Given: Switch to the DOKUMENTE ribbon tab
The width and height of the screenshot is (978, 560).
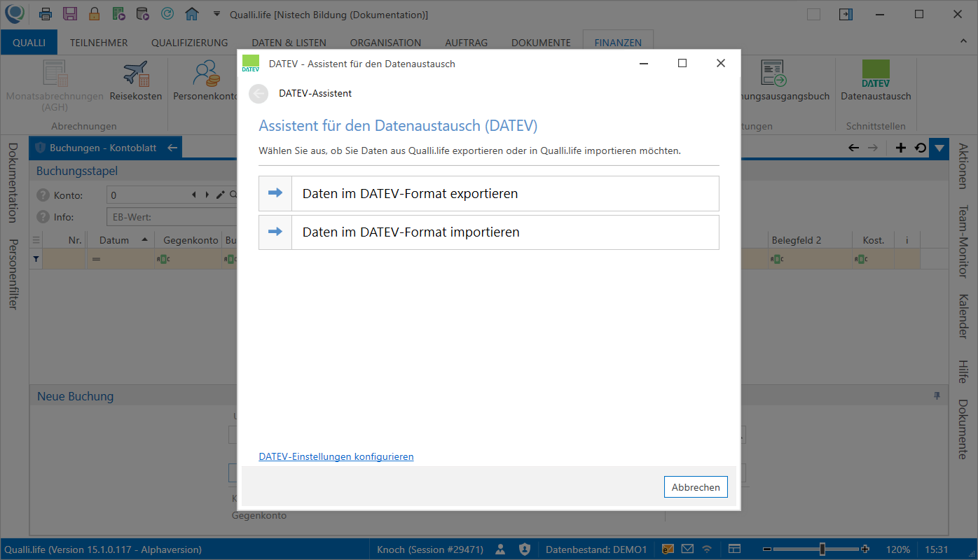Looking at the screenshot, I should point(541,43).
